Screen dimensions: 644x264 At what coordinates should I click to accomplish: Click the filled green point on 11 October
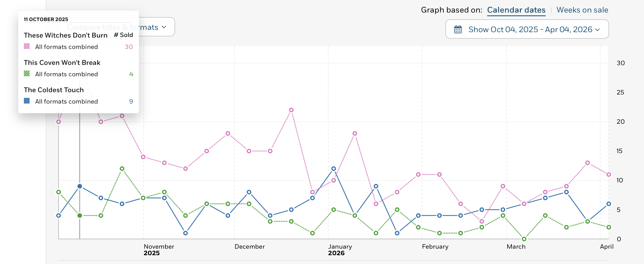click(80, 216)
